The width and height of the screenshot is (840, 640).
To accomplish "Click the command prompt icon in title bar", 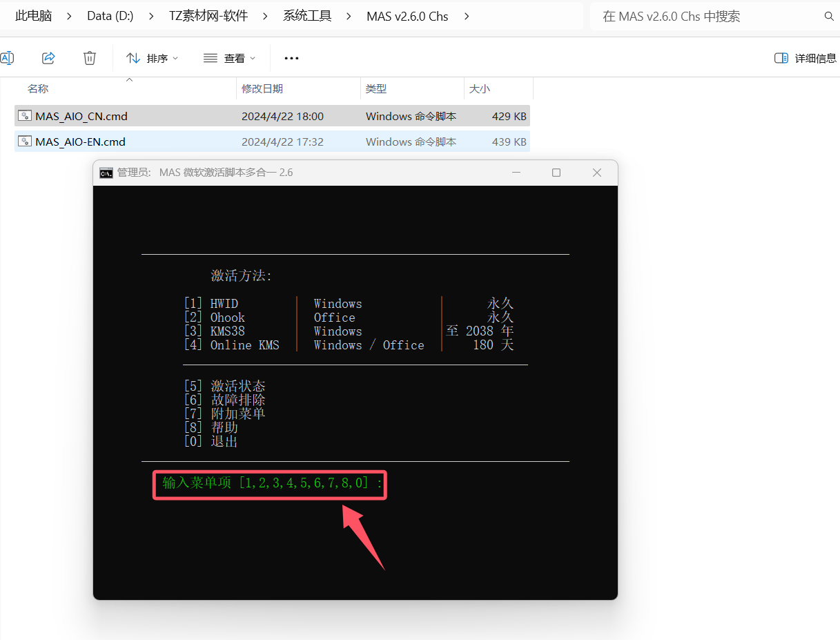I will tap(106, 173).
